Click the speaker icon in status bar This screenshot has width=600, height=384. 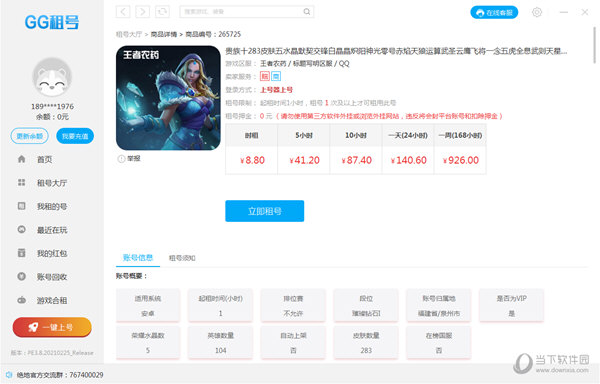pos(9,375)
